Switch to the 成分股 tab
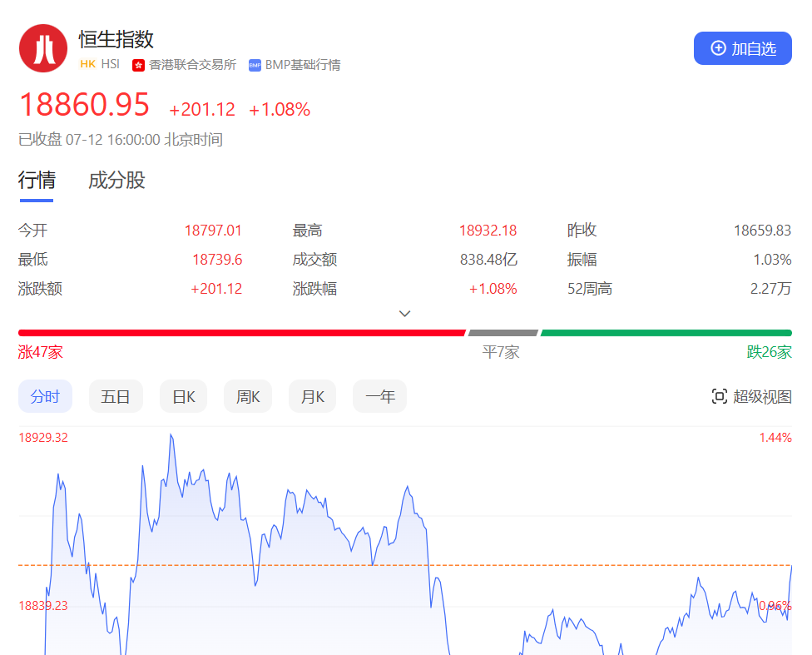812x655 pixels. [x=116, y=181]
